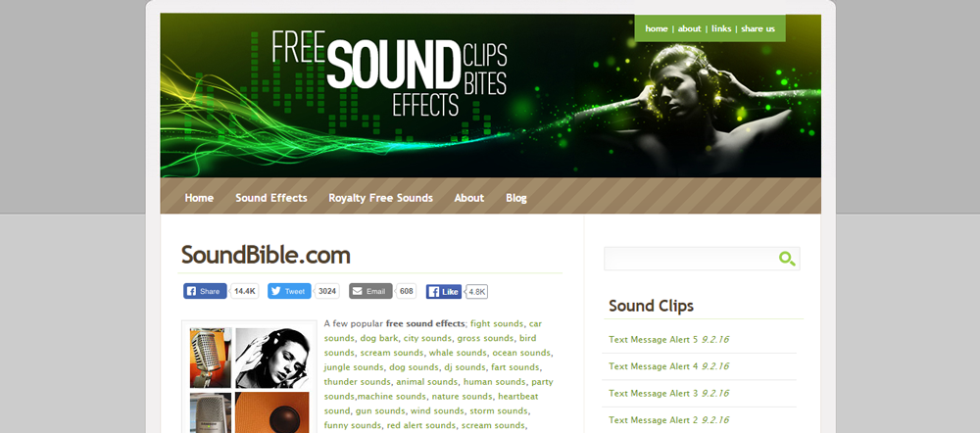The image size is (980, 433).
Task: Follow the 'fight sounds' link
Action: click(497, 323)
